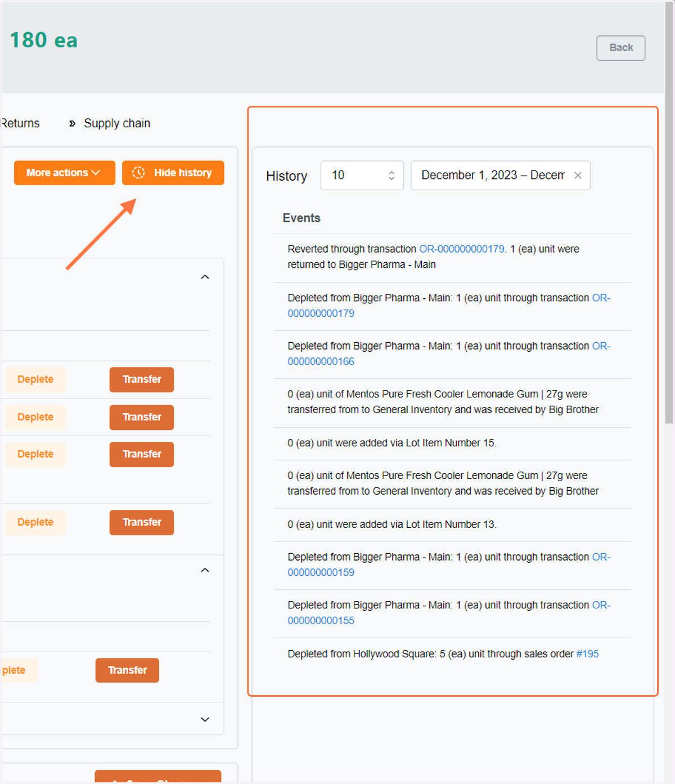Click the clock icon in Hide history
675x784 pixels.
coord(138,173)
